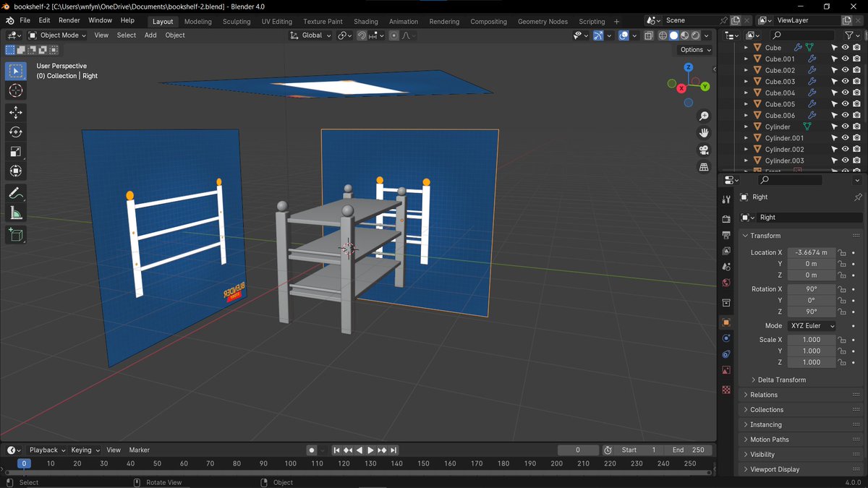This screenshot has height=488, width=868.
Task: Open the Physics properties tab
Action: [726, 338]
